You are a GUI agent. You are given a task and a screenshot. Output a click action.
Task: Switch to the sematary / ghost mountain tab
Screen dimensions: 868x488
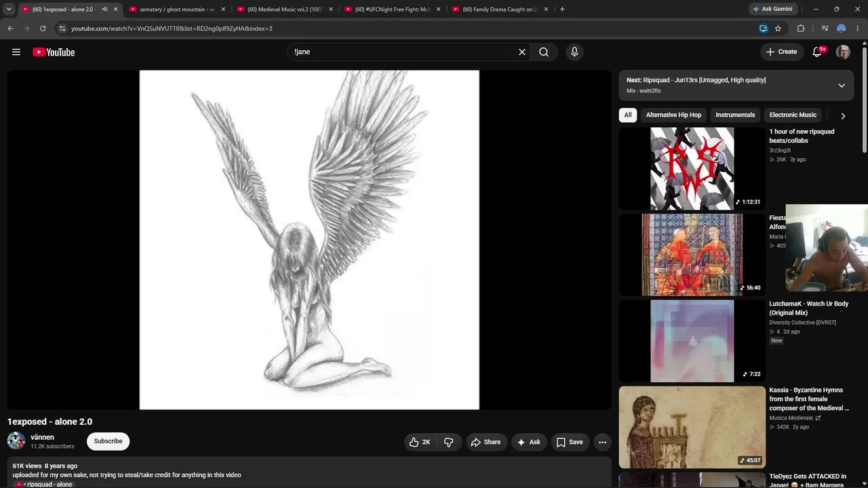178,9
